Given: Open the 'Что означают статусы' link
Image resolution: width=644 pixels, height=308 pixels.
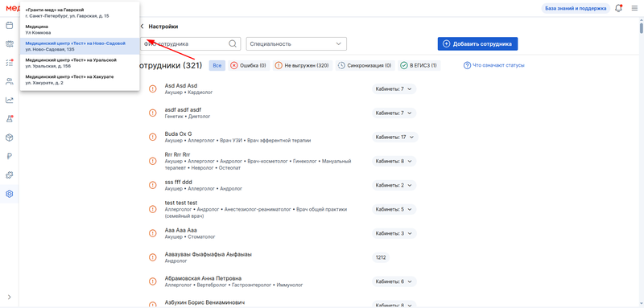Looking at the screenshot, I should [x=494, y=66].
